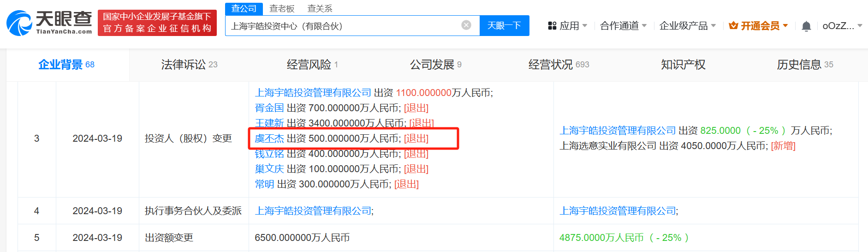Open the 胥金国 investor link
Image resolution: width=868 pixels, height=252 pixels.
tap(269, 108)
